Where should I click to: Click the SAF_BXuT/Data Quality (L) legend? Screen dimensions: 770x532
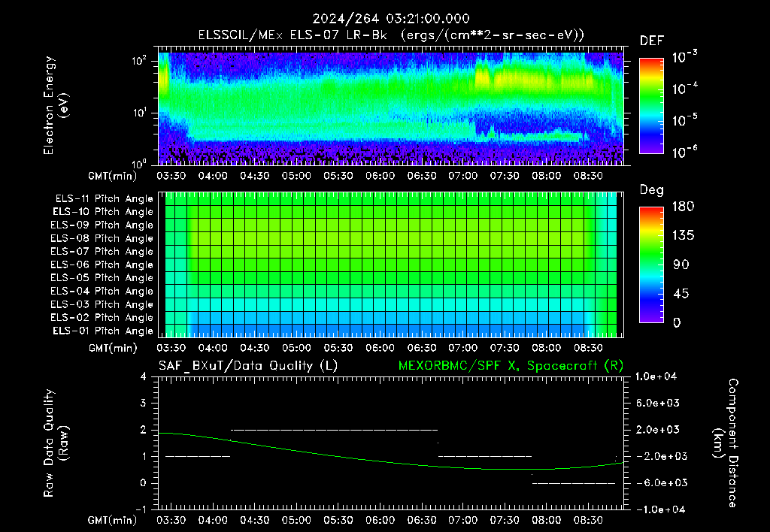[x=248, y=366]
